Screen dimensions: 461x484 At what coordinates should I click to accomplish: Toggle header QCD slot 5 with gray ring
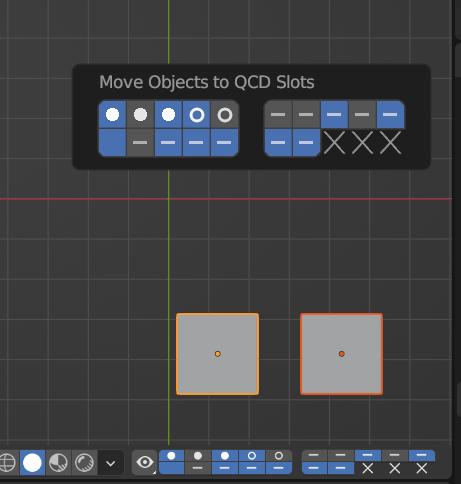pos(279,456)
